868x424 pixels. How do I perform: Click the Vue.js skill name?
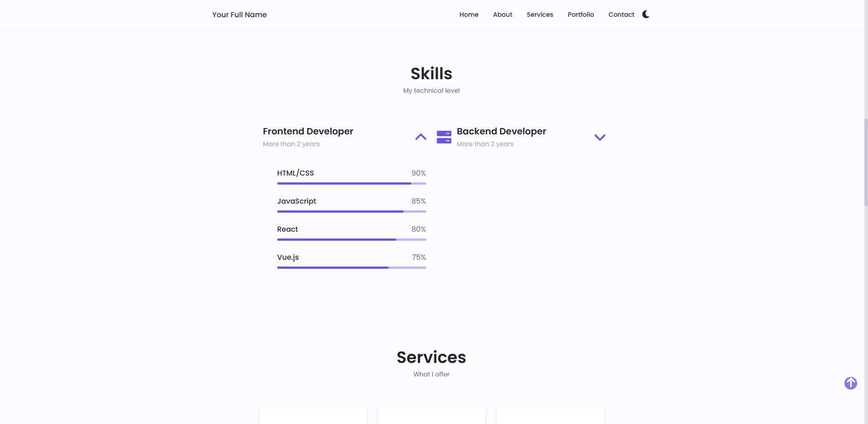point(288,257)
